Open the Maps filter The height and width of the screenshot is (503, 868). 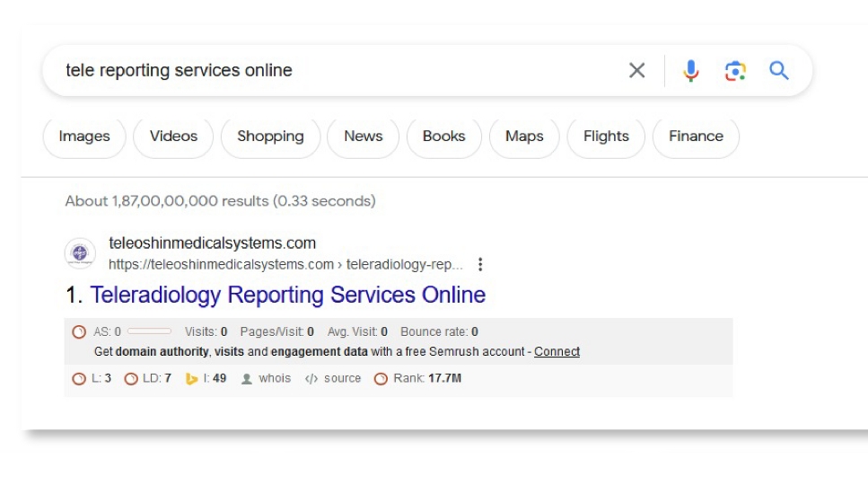(524, 137)
